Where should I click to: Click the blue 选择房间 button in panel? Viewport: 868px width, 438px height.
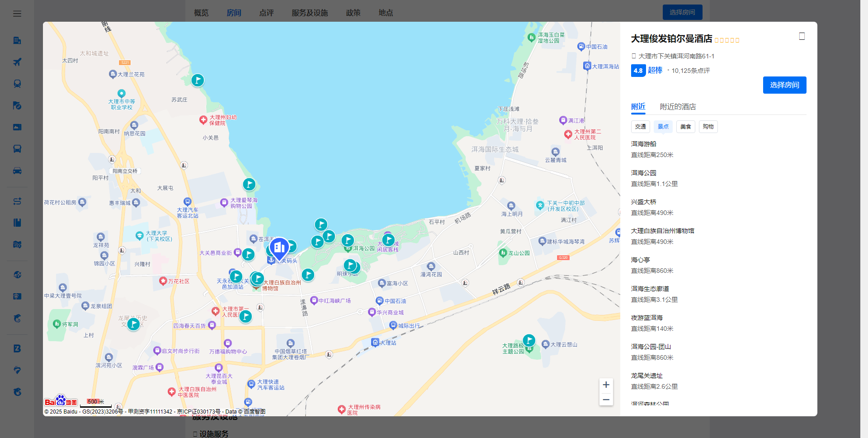784,85
